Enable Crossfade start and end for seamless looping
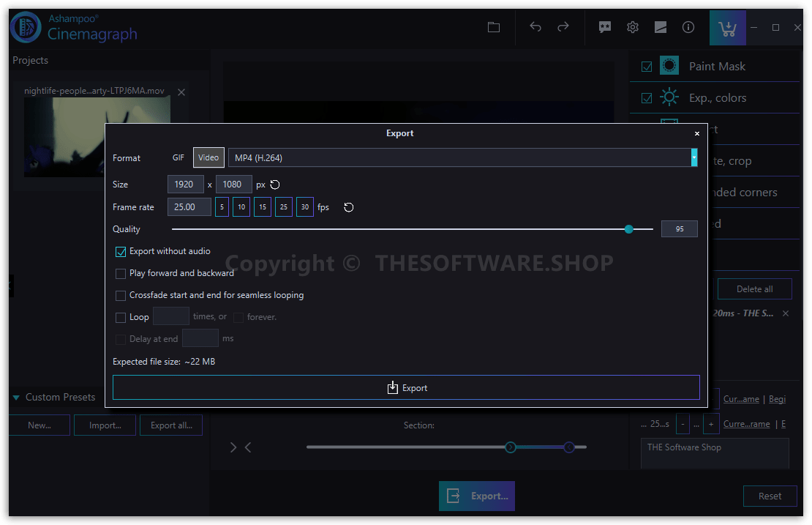The image size is (812, 525). click(x=120, y=296)
